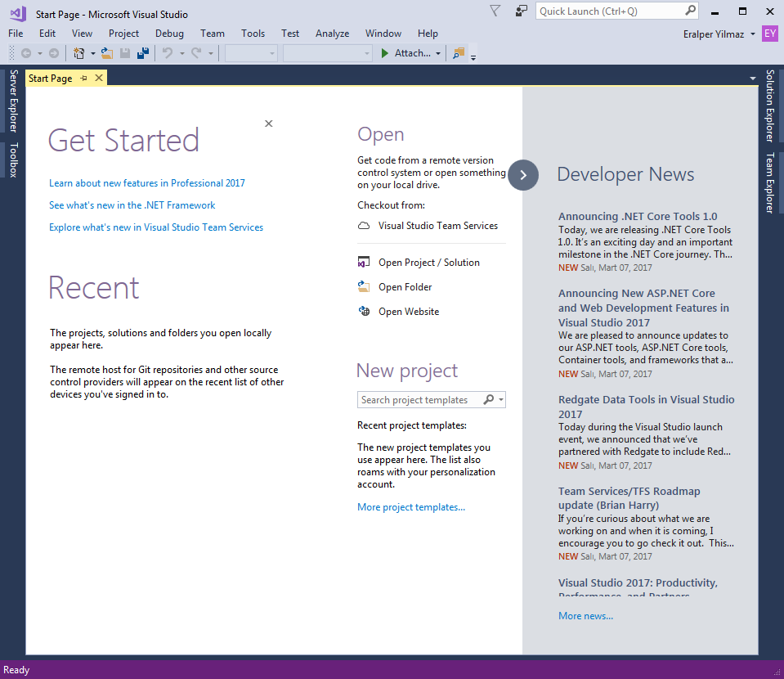784x679 pixels.
Task: Open the notifications filter funnel icon
Action: pos(495,11)
